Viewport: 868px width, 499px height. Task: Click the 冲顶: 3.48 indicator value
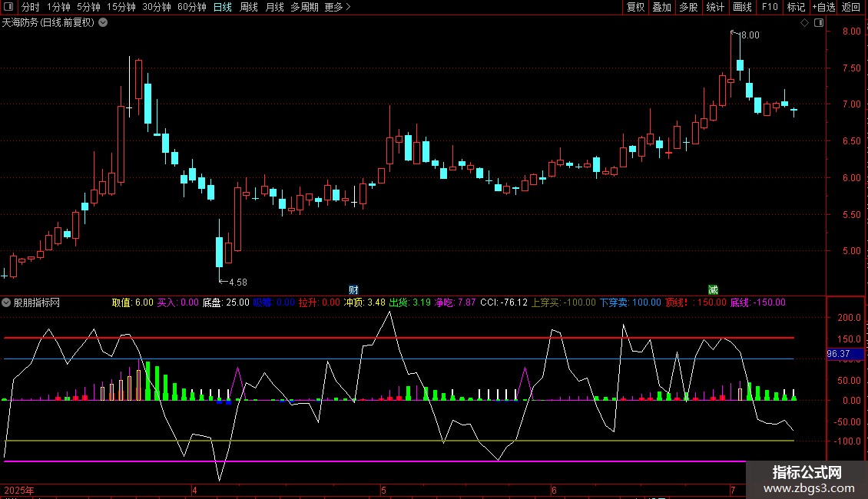365,302
